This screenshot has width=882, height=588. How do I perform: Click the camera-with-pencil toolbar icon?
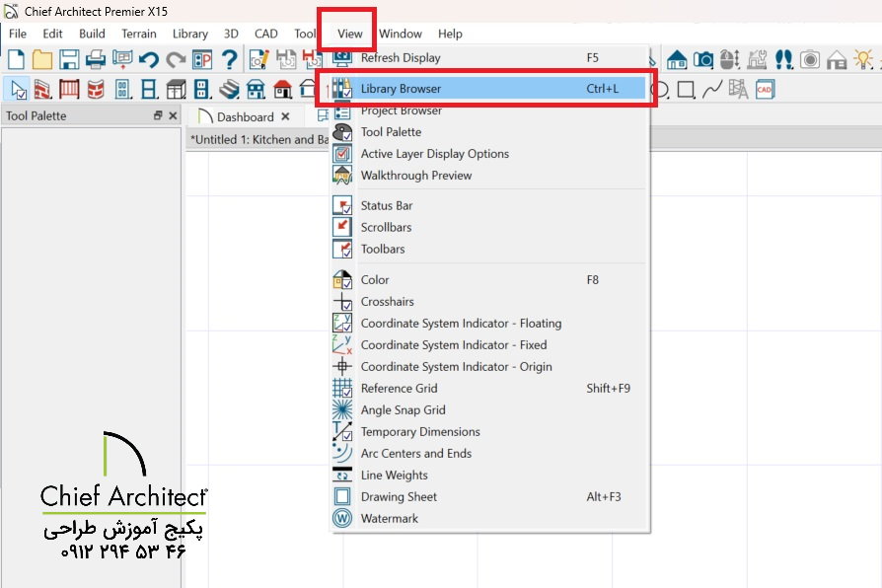[259, 59]
